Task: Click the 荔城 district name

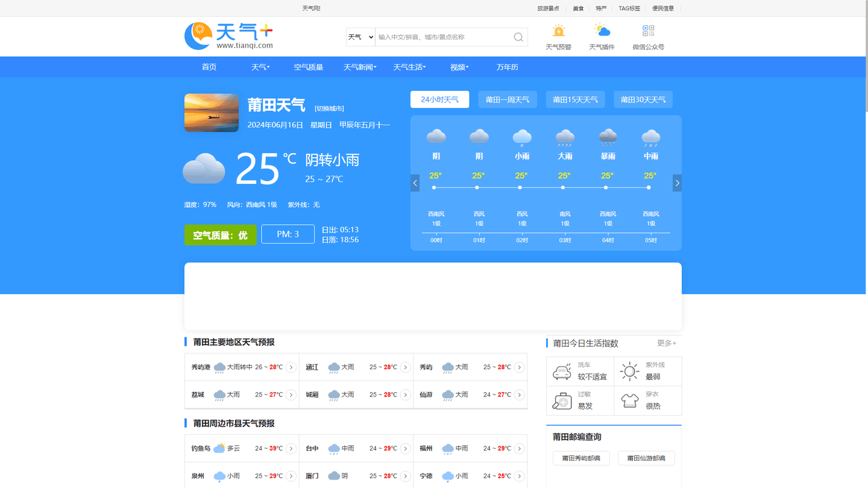Action: pyautogui.click(x=198, y=395)
